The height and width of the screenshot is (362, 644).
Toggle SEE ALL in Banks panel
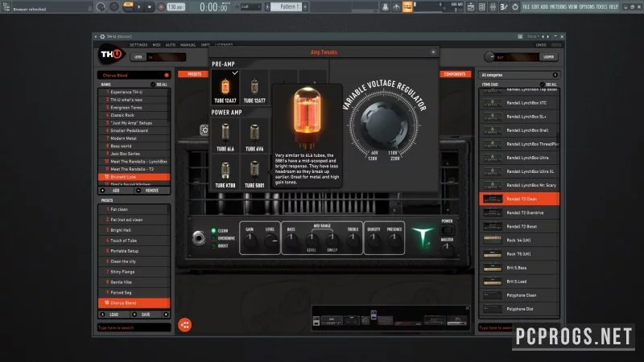click(x=159, y=84)
